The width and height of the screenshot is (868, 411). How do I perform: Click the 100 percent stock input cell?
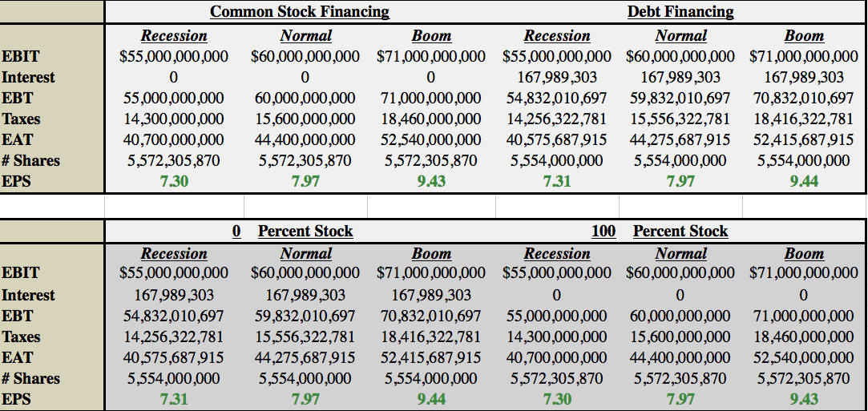coord(604,232)
